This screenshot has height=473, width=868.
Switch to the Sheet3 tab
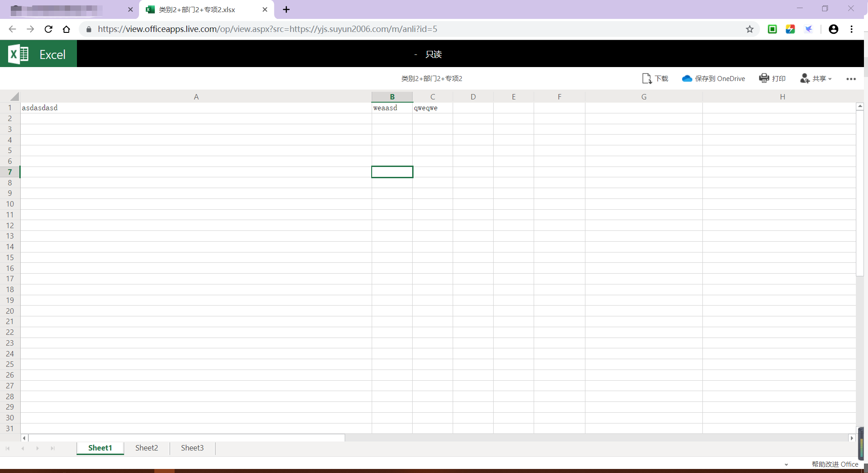[192, 448]
